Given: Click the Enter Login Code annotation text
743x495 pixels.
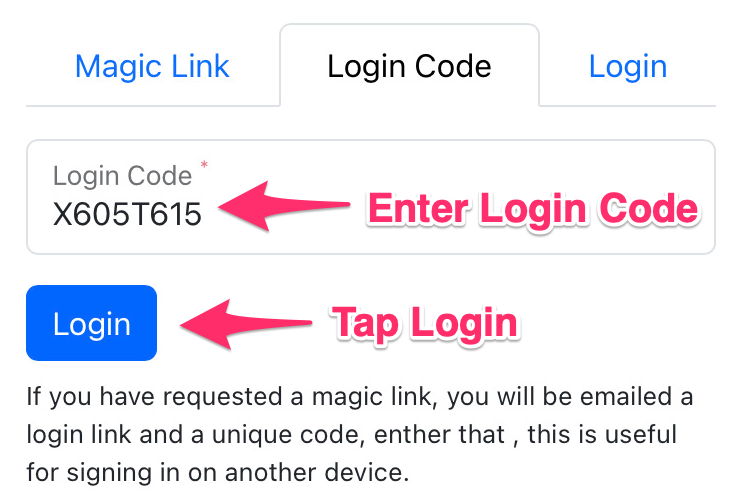Looking at the screenshot, I should 533,210.
